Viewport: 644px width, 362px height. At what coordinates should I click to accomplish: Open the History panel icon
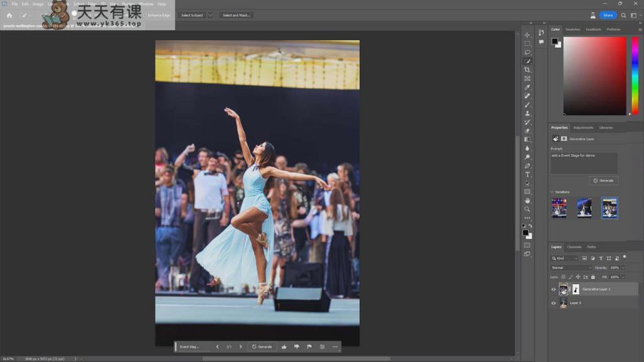point(541,33)
